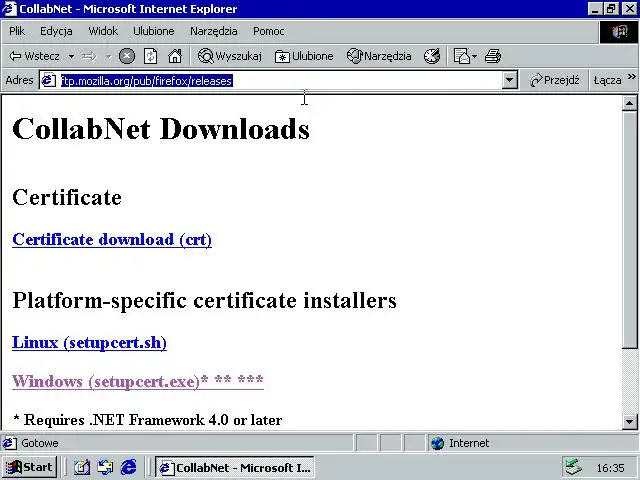Click the scrollbar down arrow

[x=629, y=421]
